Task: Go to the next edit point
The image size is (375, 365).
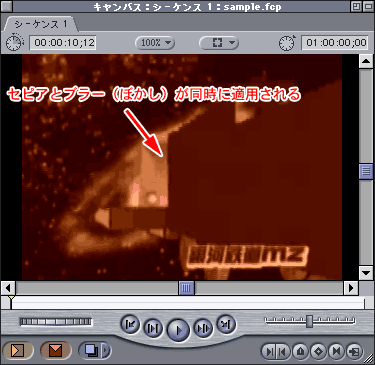Action: coord(226,324)
